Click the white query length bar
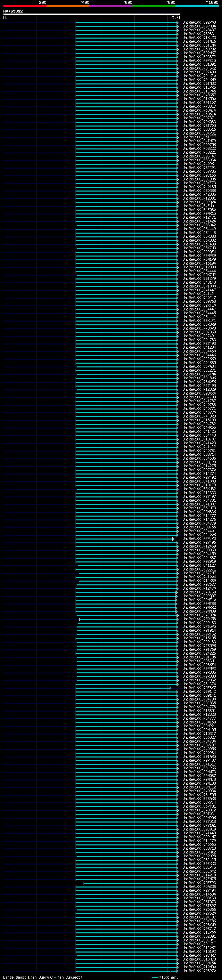The image size is (222, 980). pos(92,15)
